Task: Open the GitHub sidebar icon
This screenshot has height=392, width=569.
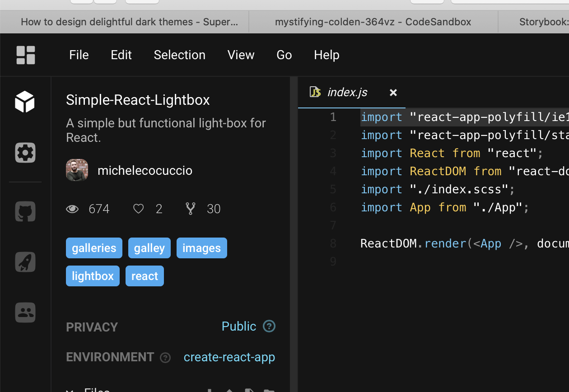Action: 25,211
